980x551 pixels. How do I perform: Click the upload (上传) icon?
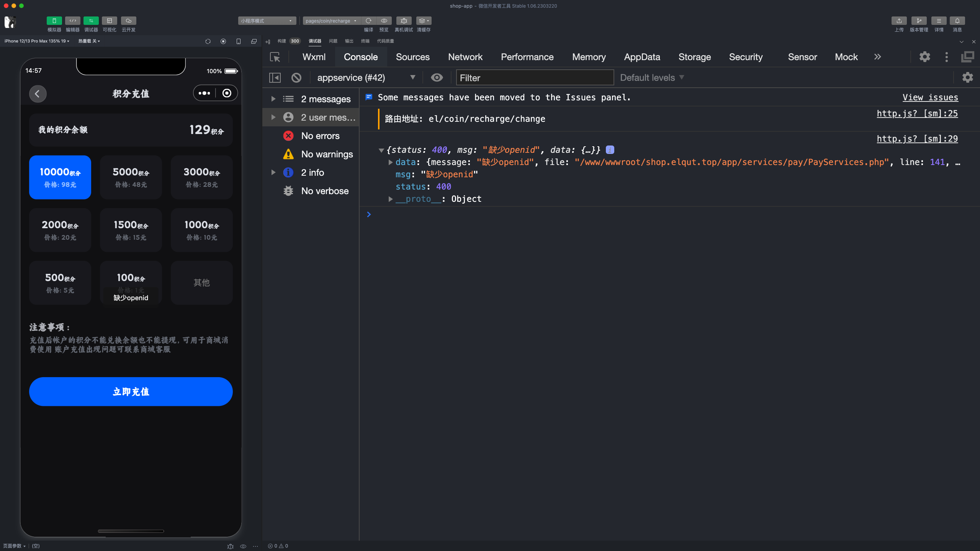899,21
